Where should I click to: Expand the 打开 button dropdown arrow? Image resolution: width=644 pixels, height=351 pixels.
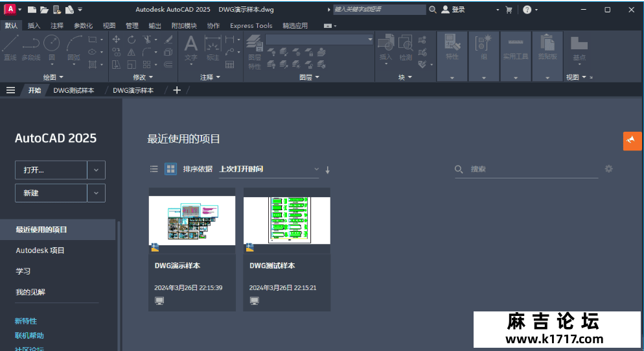tap(96, 170)
